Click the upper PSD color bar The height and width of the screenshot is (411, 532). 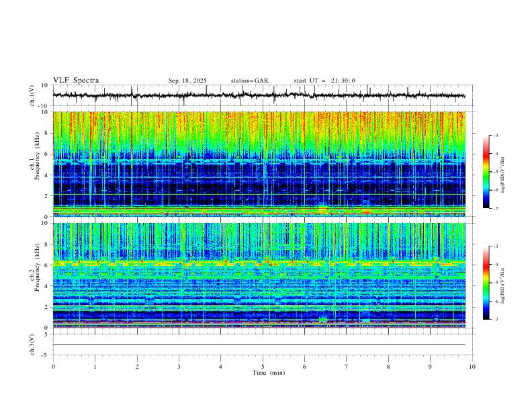486,172
